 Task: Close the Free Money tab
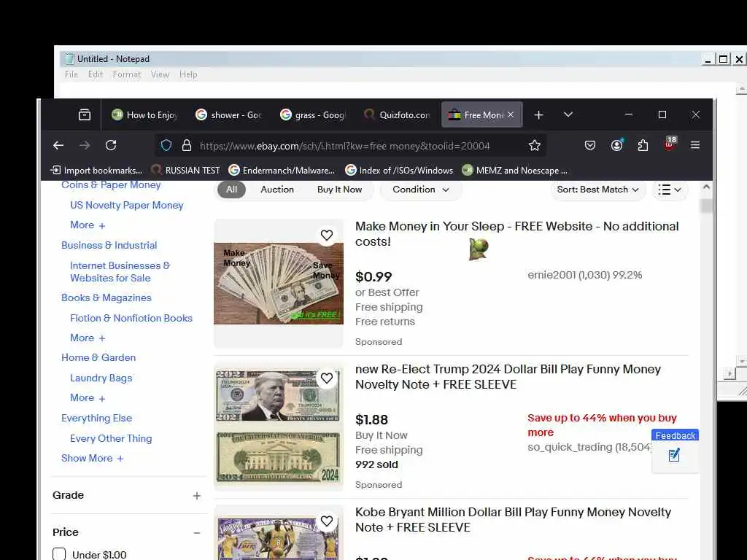coord(511,114)
